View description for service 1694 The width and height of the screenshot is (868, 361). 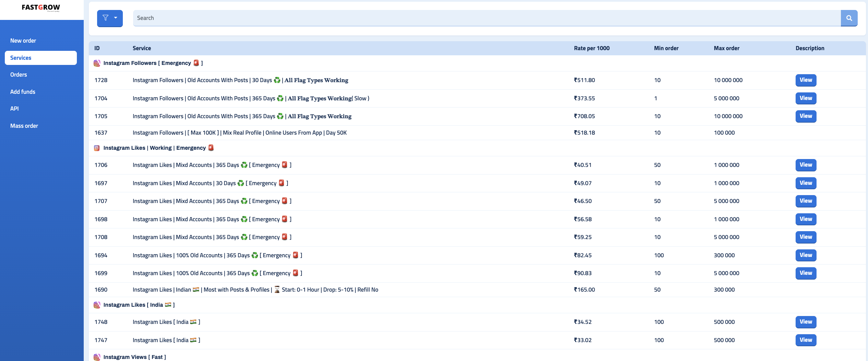[806, 255]
